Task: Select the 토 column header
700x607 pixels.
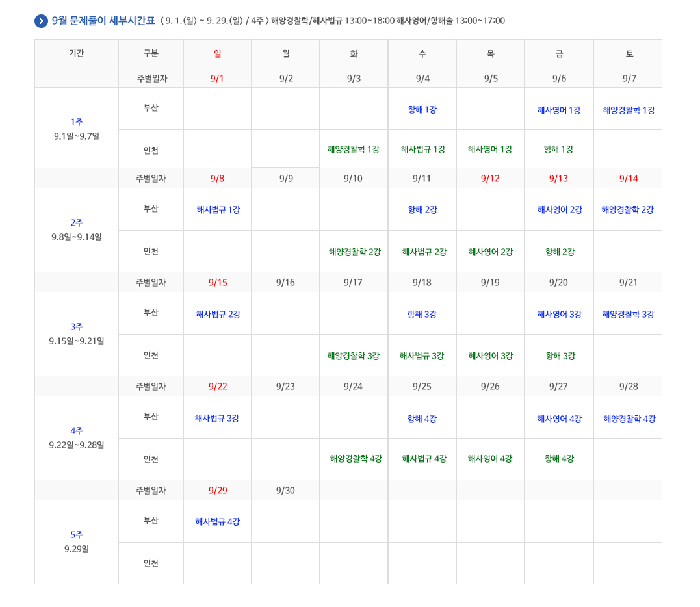Action: click(x=629, y=54)
